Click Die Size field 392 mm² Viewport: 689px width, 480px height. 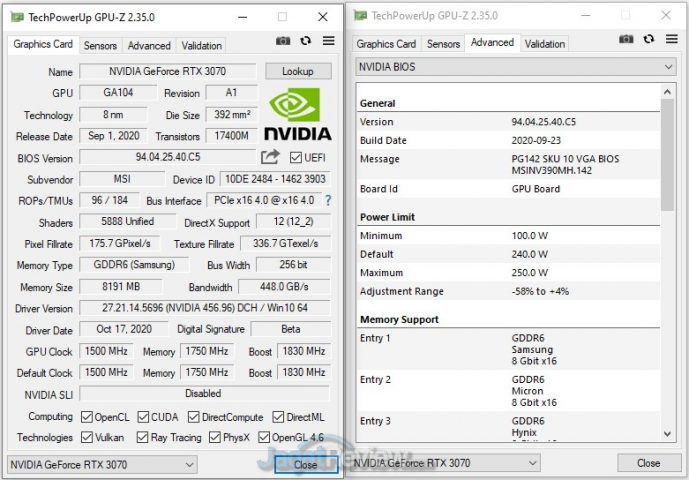(x=231, y=115)
